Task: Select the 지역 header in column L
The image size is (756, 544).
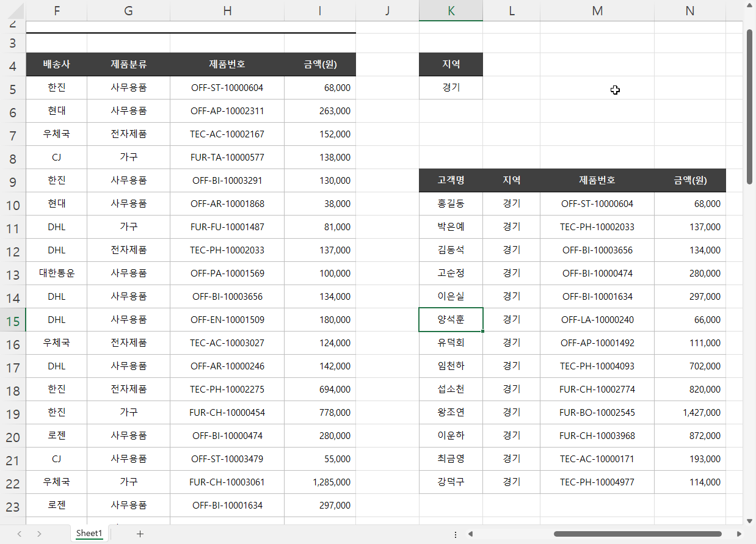Action: [512, 181]
